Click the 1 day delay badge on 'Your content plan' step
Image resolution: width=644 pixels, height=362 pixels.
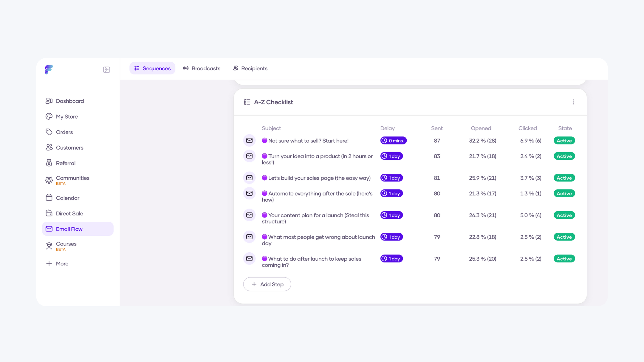pos(391,215)
